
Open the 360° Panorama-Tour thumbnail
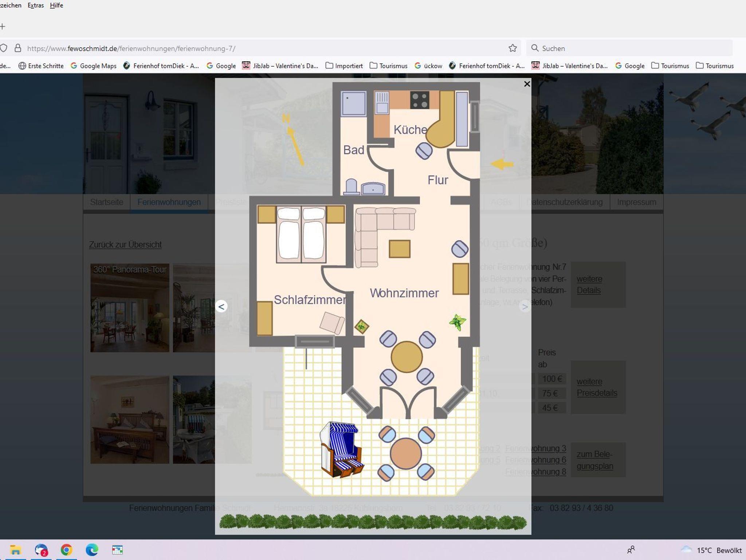point(130,308)
